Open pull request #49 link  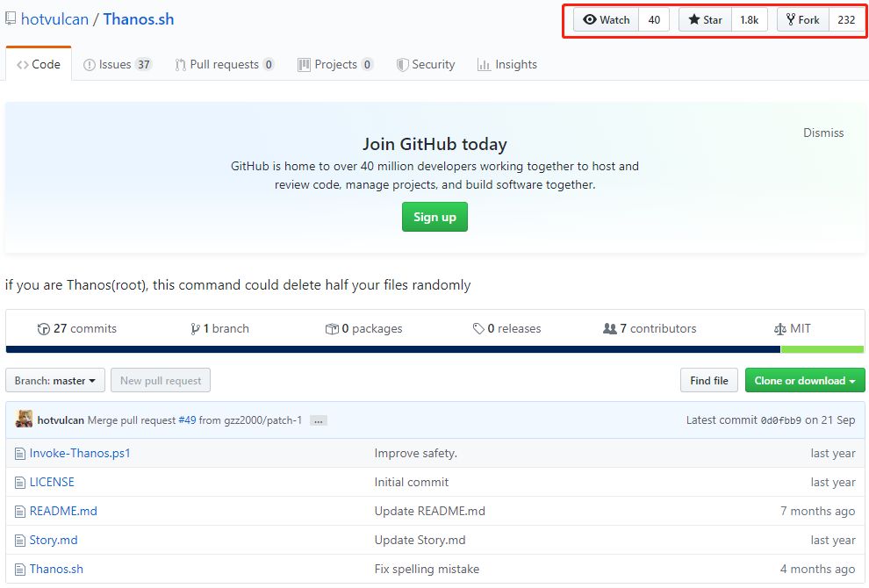point(187,420)
